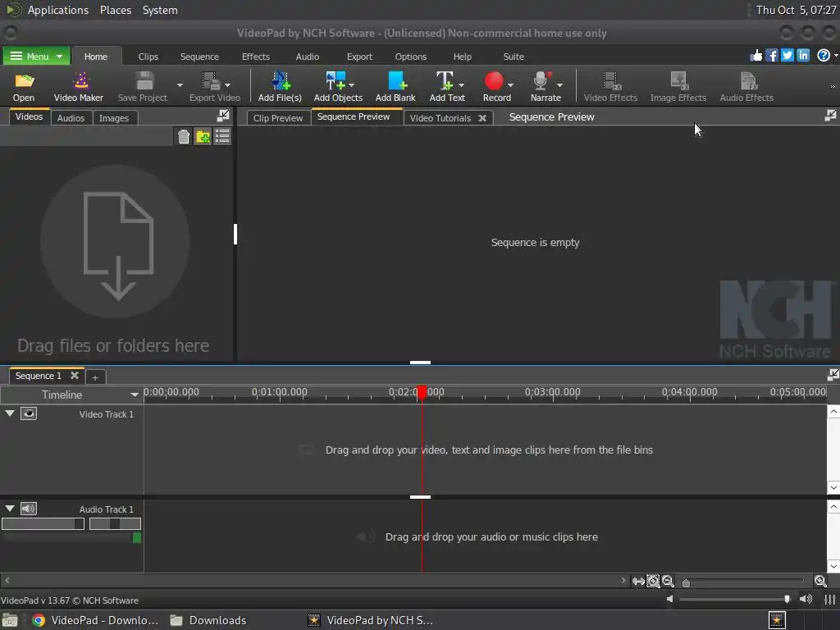Select the Images bin tab
The height and width of the screenshot is (630, 840).
[113, 118]
